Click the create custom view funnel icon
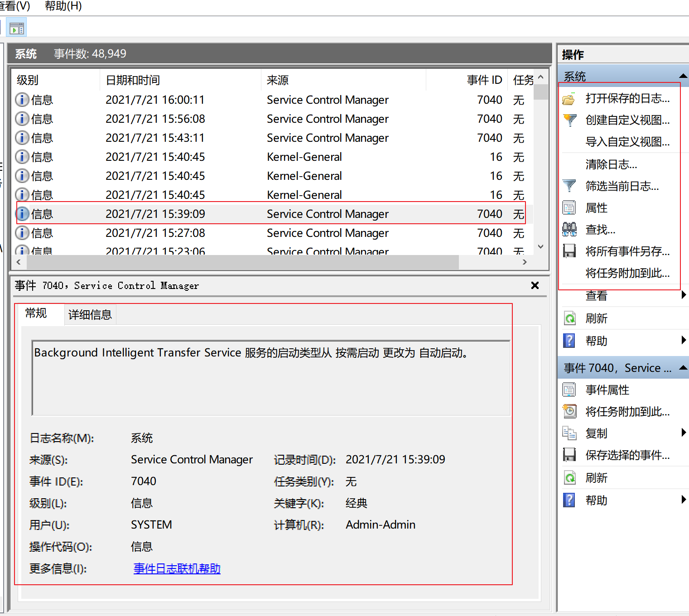Image resolution: width=689 pixels, height=616 pixels. (x=569, y=120)
